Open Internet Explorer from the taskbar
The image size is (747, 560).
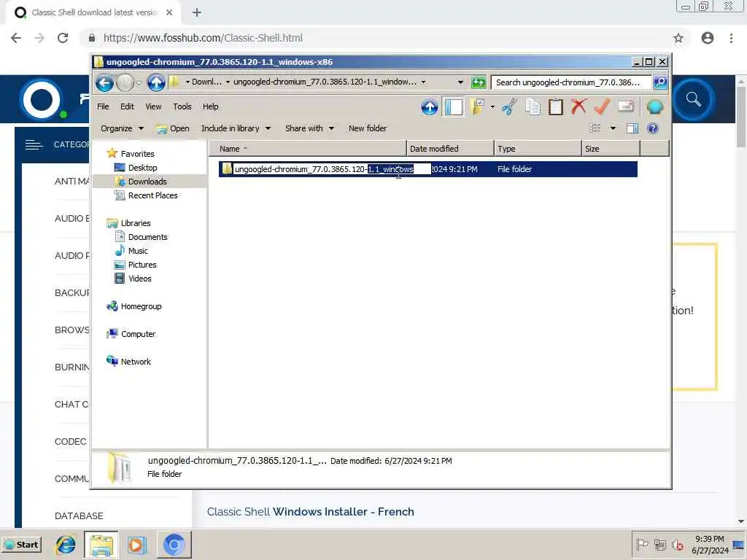[66, 544]
